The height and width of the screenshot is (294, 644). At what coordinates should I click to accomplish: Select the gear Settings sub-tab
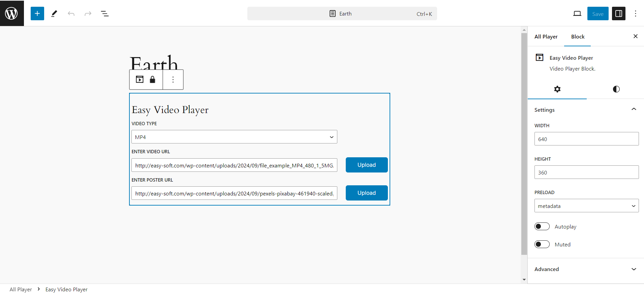pos(557,89)
